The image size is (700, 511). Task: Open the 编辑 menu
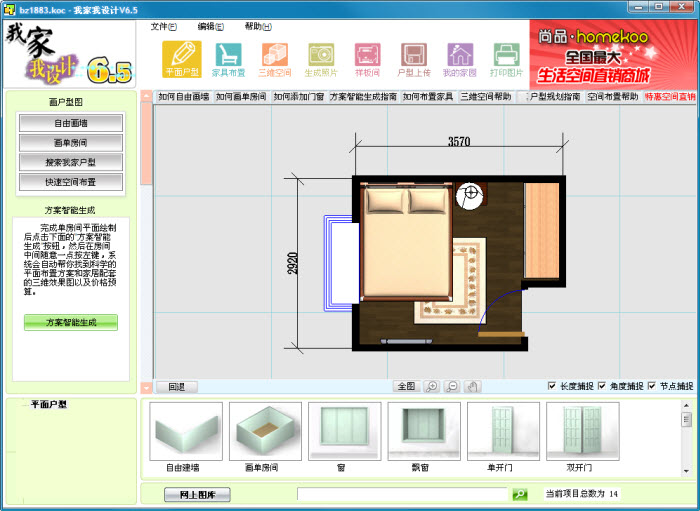211,26
